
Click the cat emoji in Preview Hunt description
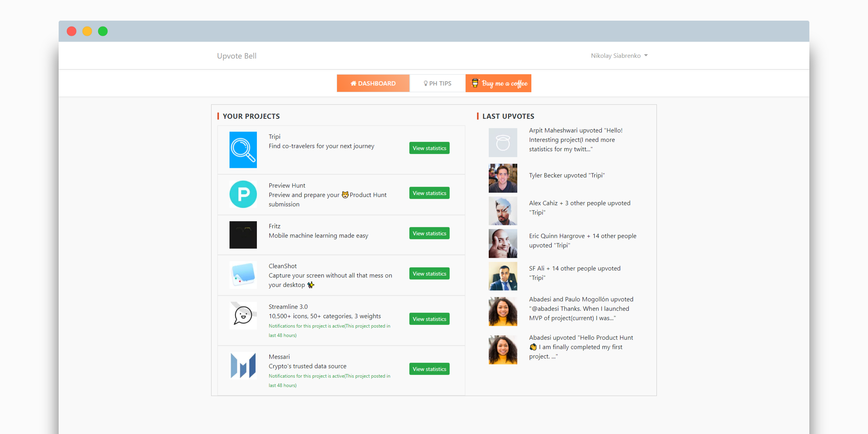[345, 194]
